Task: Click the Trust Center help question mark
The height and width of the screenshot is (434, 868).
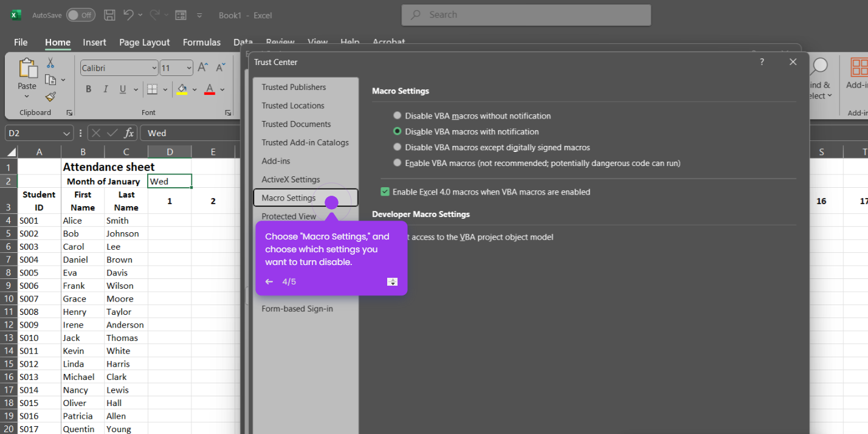Action: pyautogui.click(x=762, y=62)
